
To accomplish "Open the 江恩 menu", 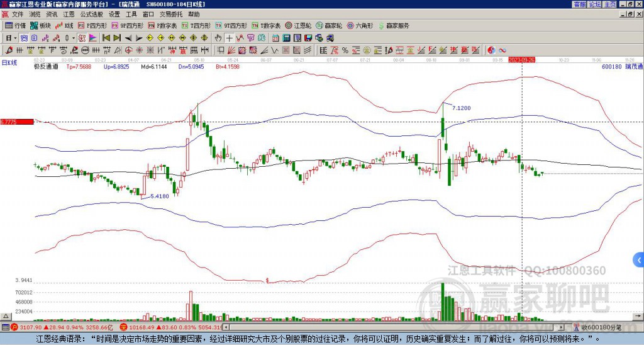I will [69, 14].
